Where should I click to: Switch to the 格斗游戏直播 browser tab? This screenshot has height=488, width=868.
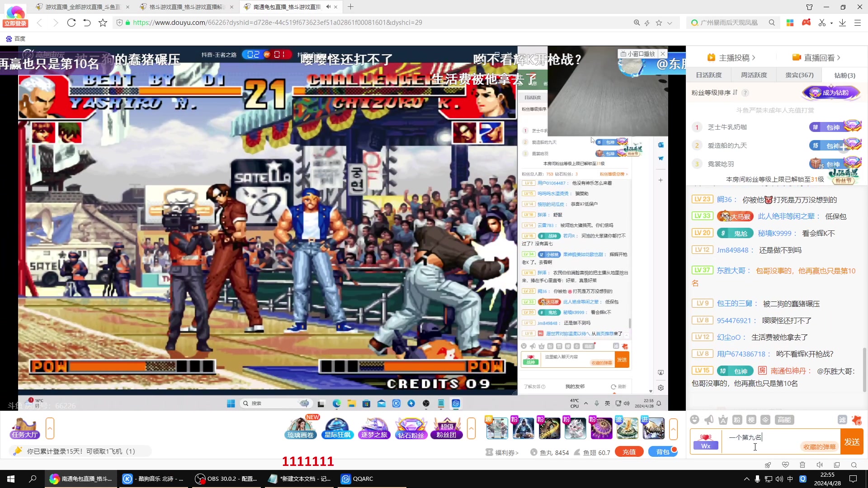[x=186, y=7]
